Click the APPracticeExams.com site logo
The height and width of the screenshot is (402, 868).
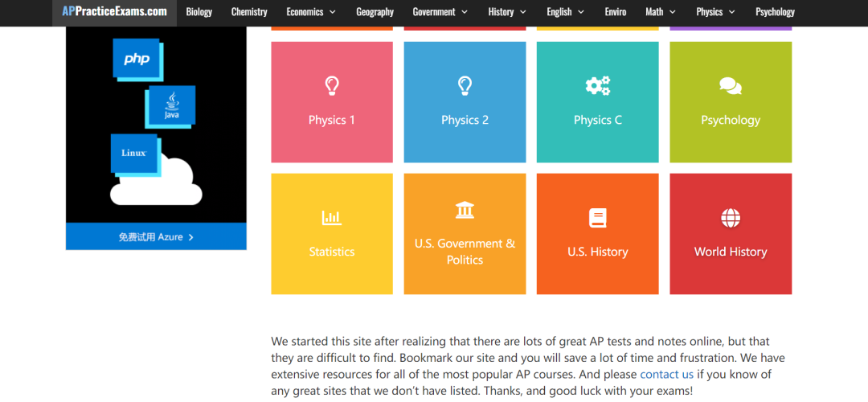pyautogui.click(x=114, y=11)
